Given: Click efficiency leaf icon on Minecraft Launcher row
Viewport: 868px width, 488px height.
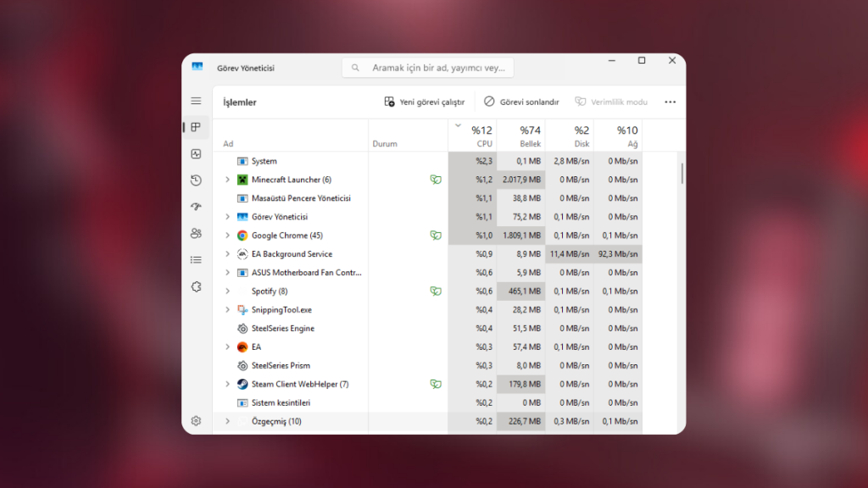Looking at the screenshot, I should tap(436, 180).
